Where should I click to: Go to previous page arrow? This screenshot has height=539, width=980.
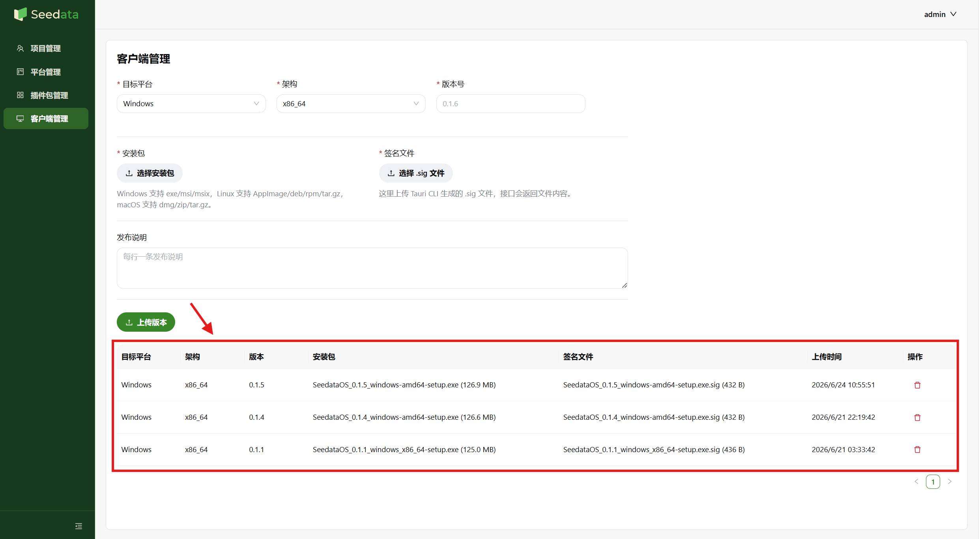[916, 481]
